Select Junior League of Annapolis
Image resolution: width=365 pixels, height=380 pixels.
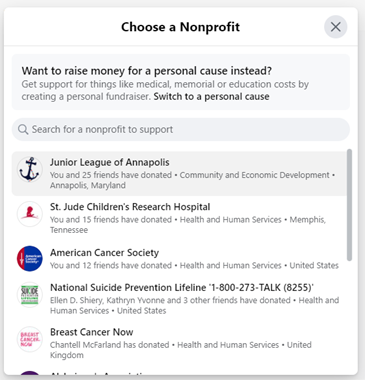pos(179,174)
